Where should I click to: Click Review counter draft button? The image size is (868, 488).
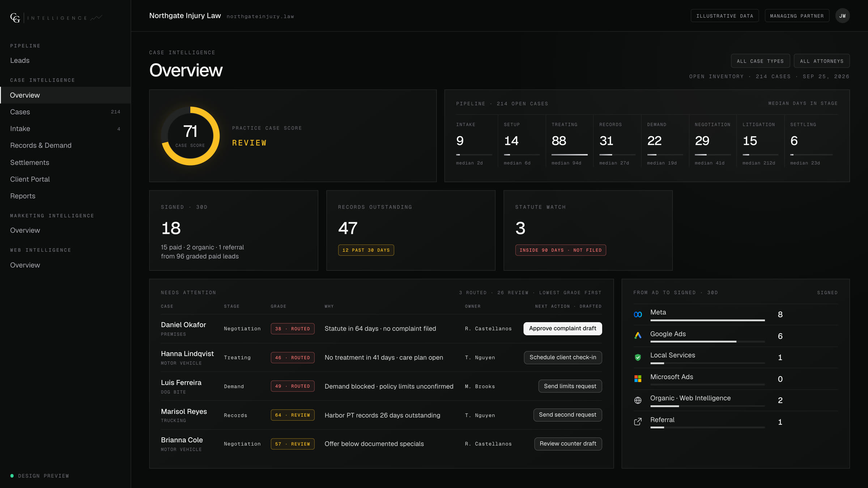click(568, 444)
